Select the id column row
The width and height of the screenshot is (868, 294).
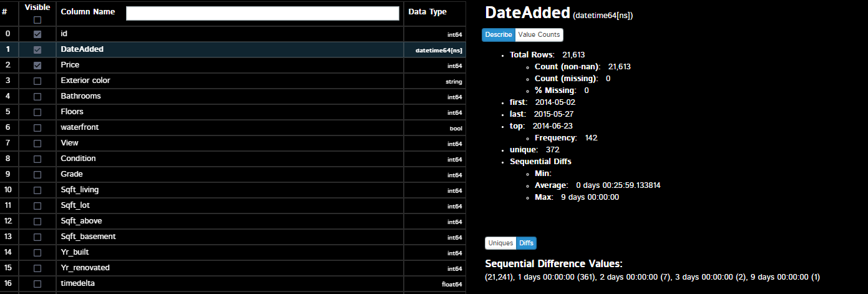(x=233, y=34)
